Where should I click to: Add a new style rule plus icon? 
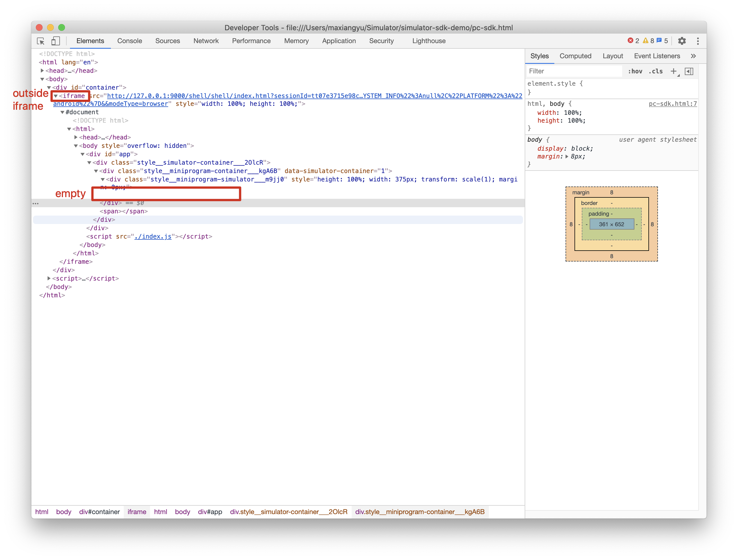[674, 71]
